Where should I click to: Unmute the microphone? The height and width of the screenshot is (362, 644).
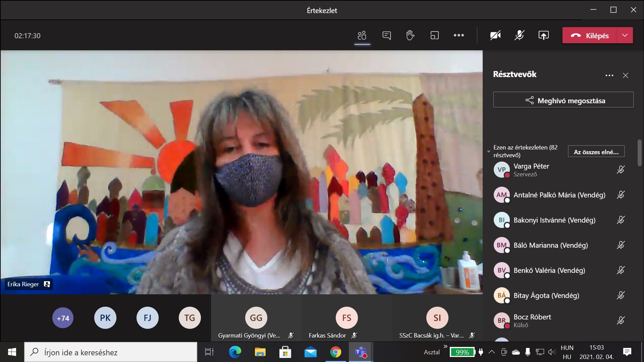pyautogui.click(x=519, y=36)
